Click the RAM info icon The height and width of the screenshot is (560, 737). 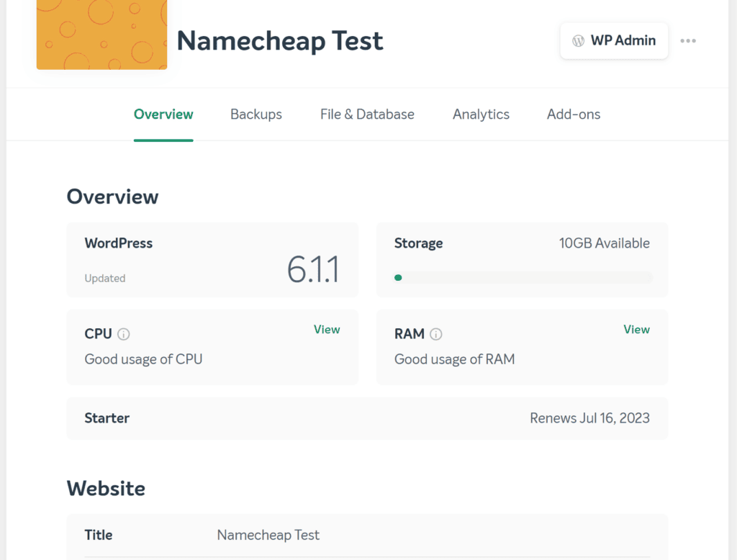[436, 334]
